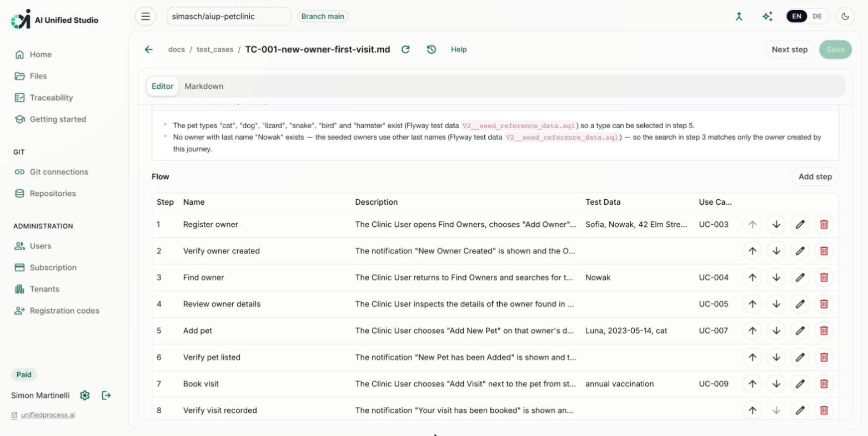Edit the Verify owner created step

click(800, 251)
